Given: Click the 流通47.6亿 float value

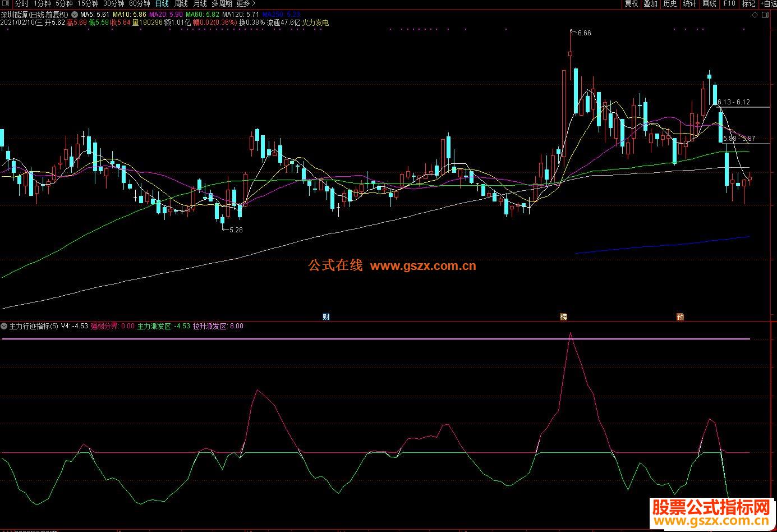Looking at the screenshot, I should (283, 23).
